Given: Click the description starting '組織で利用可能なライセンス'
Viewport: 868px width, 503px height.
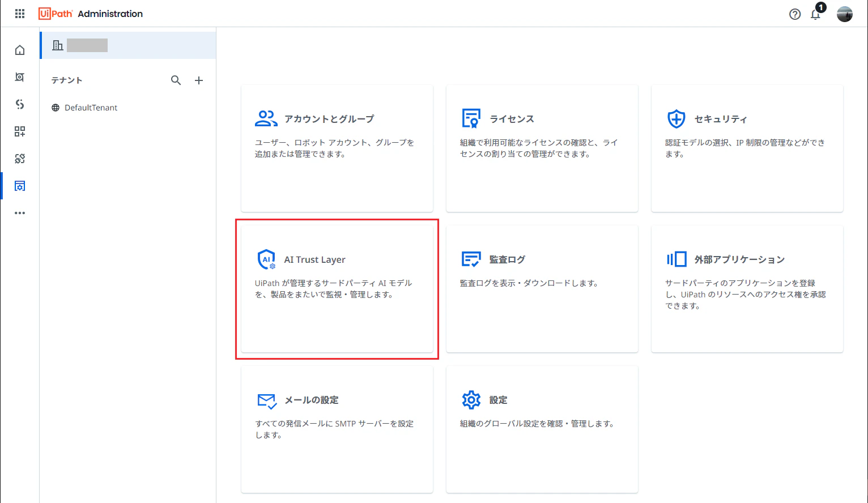Looking at the screenshot, I should coord(539,148).
